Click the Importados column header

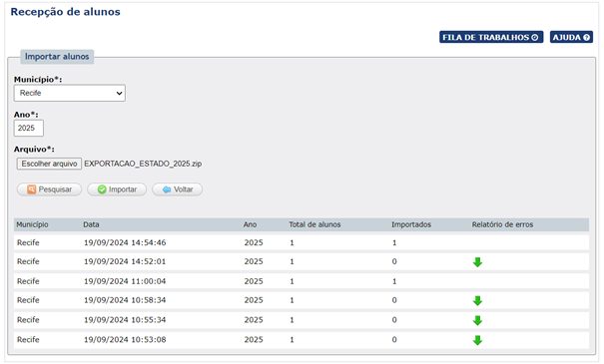411,224
